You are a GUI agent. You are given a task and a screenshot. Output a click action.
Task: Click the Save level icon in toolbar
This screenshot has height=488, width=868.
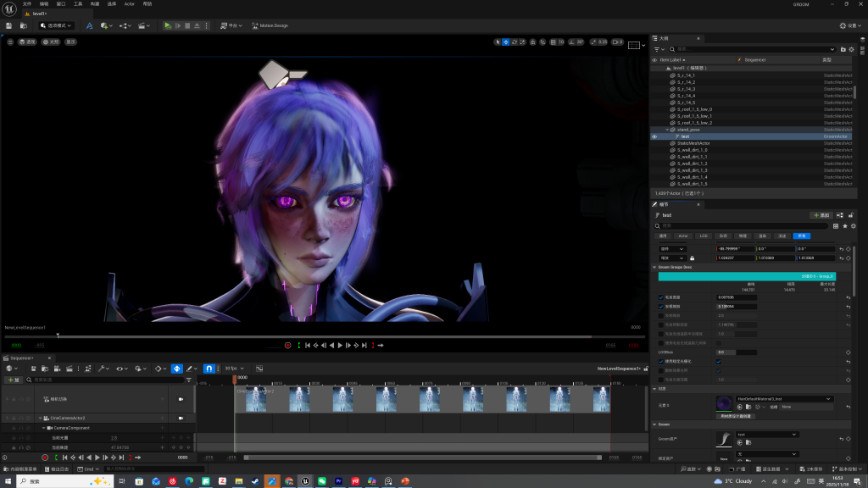pyautogui.click(x=9, y=25)
